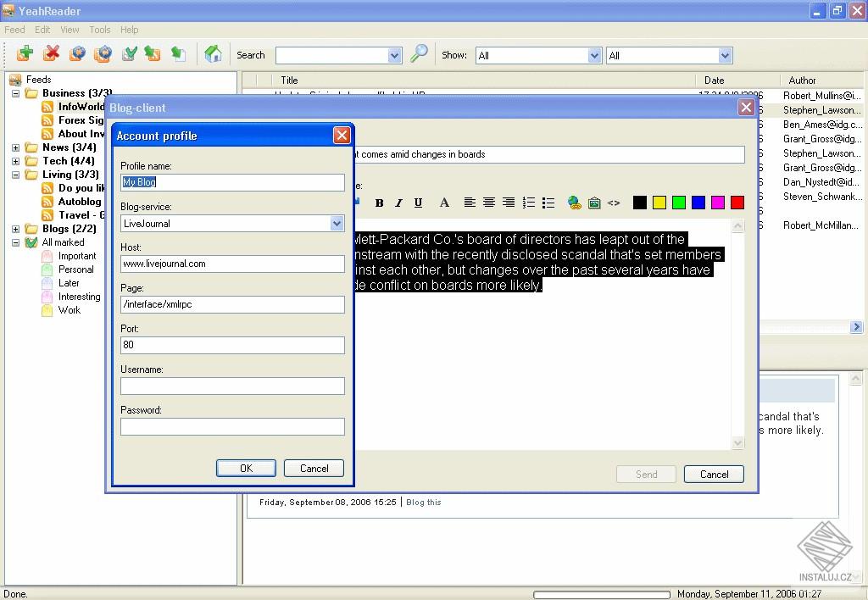
Task: Open the Tools menu
Action: (99, 30)
